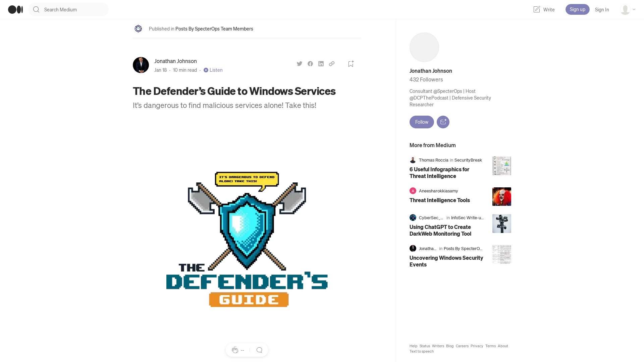
Task: Click Sign In button
Action: point(601,9)
